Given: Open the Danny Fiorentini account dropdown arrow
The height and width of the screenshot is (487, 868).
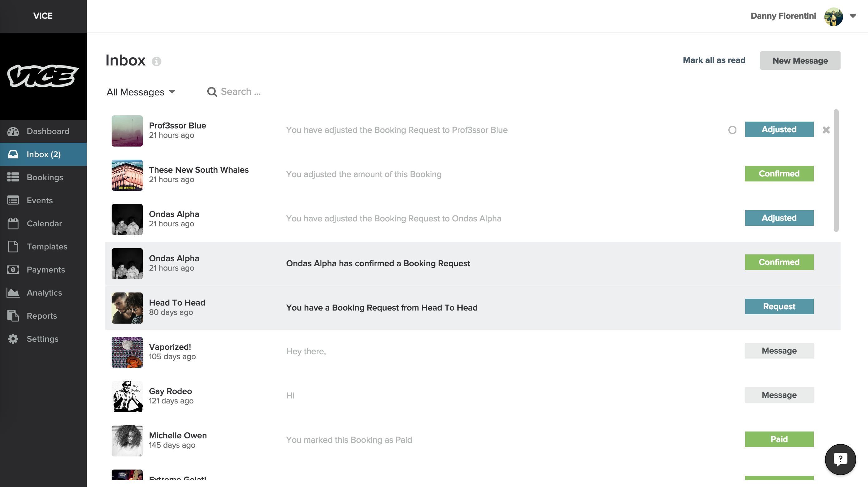Looking at the screenshot, I should (853, 16).
